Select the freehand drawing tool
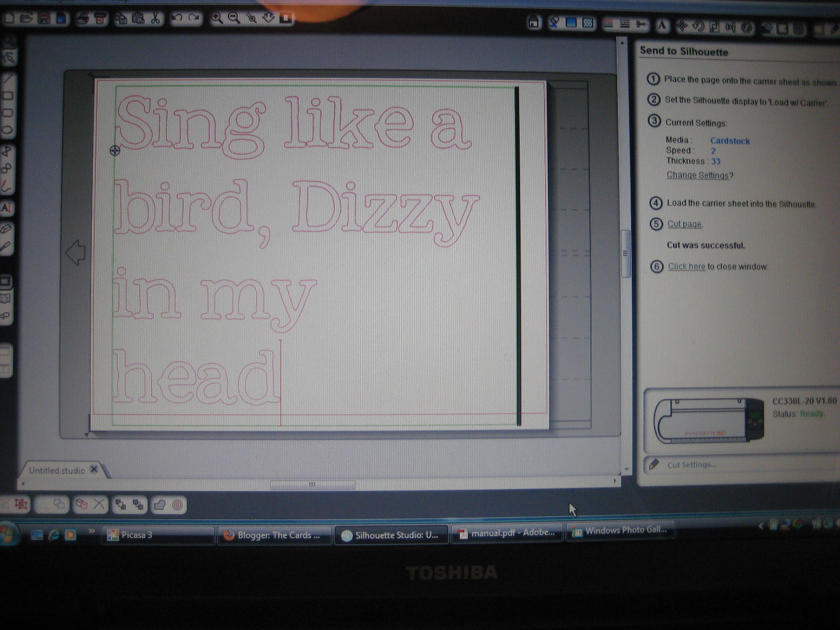 coord(6,185)
